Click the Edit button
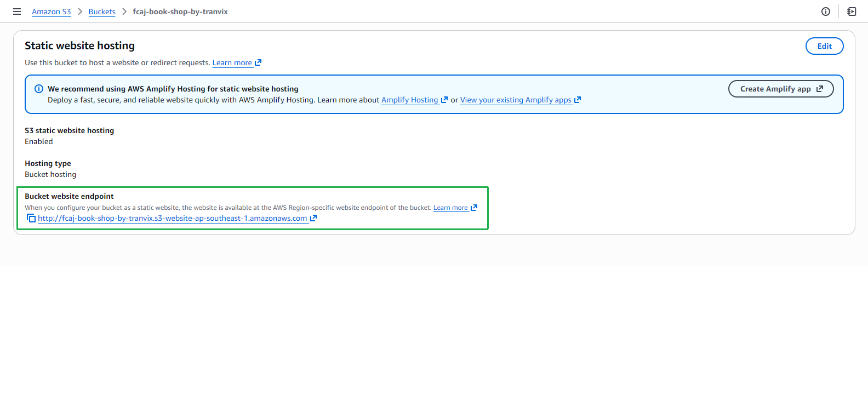This screenshot has width=868, height=395. tap(824, 46)
